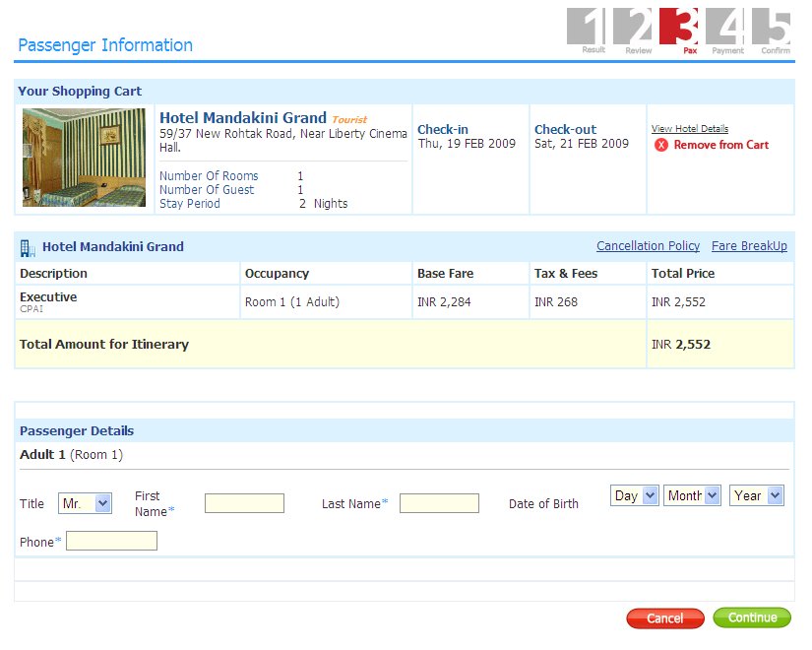Screen dimensions: 812x650
Task: Click the red remove-from-cart X icon
Action: point(661,145)
